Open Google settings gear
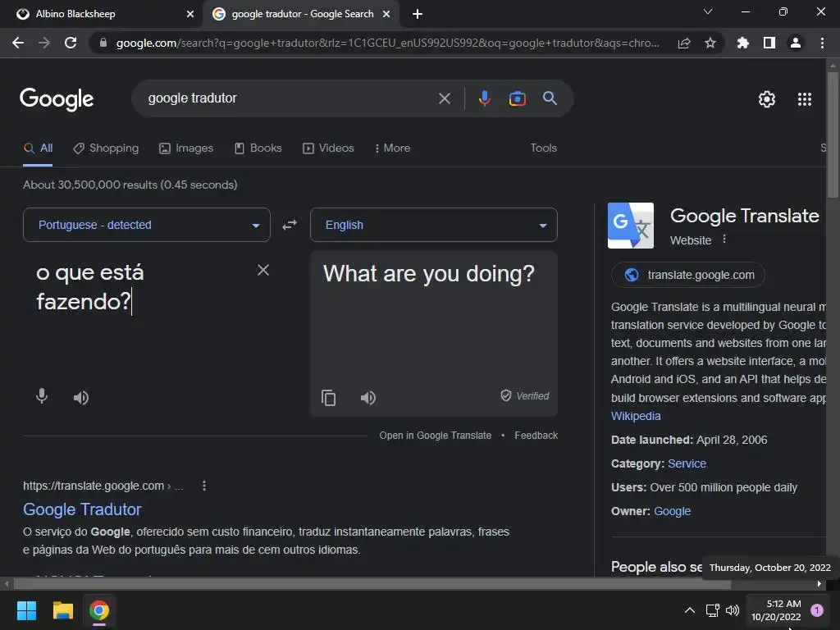This screenshot has height=630, width=840. pos(767,99)
